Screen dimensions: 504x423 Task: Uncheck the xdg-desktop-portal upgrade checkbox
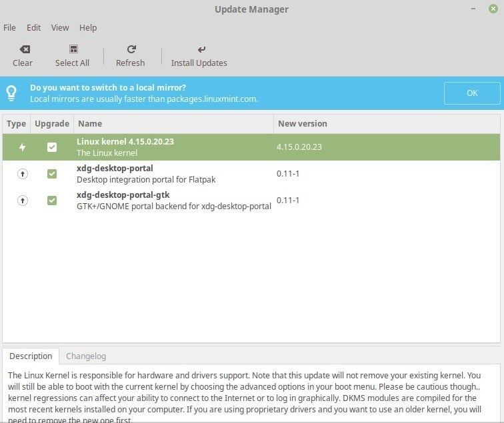(52, 174)
